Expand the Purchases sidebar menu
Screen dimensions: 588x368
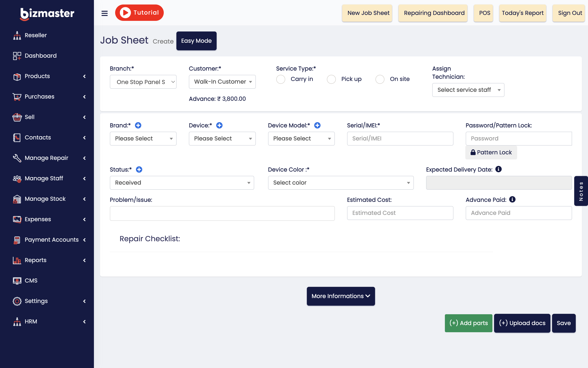click(84, 97)
